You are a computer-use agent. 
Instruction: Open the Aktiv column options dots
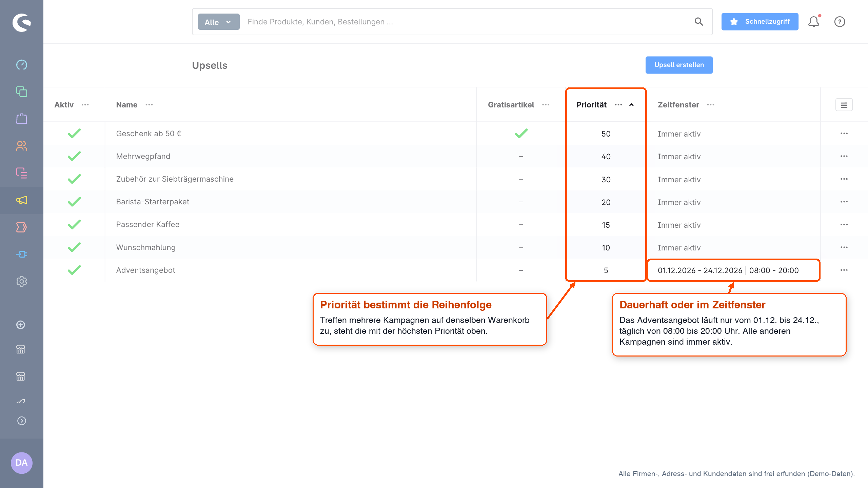pos(85,105)
